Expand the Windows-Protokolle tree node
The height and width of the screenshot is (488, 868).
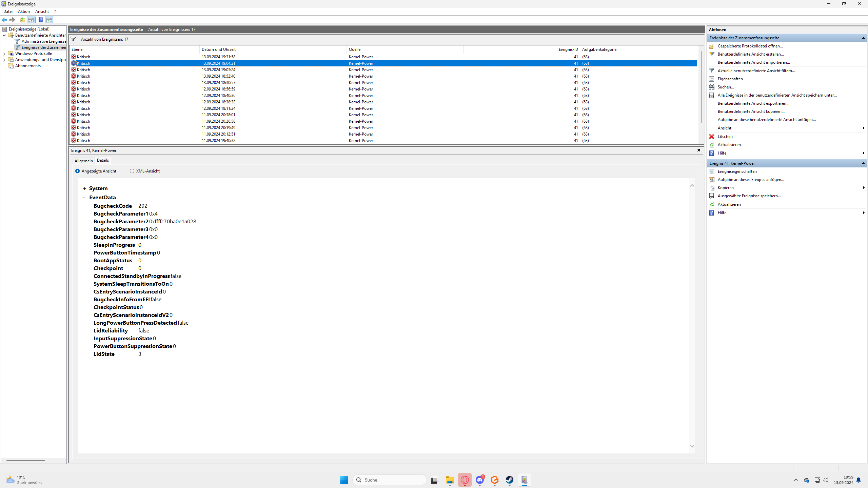[4, 54]
